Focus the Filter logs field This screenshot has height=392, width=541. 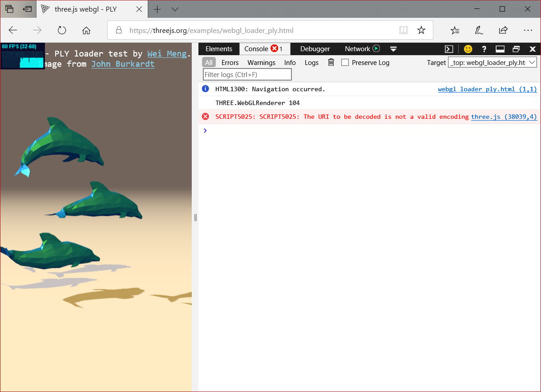coord(247,74)
